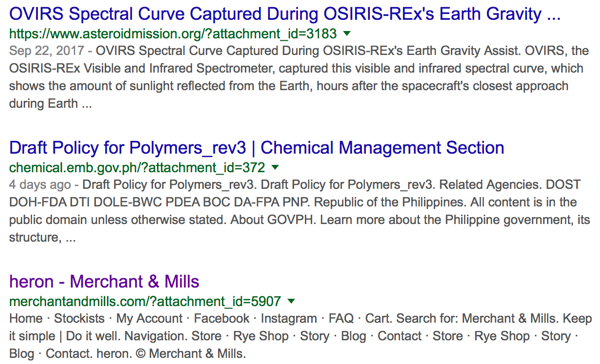Open the Draft Policy for Polymers_rev3 result
This screenshot has width=600, height=364.
(x=257, y=148)
